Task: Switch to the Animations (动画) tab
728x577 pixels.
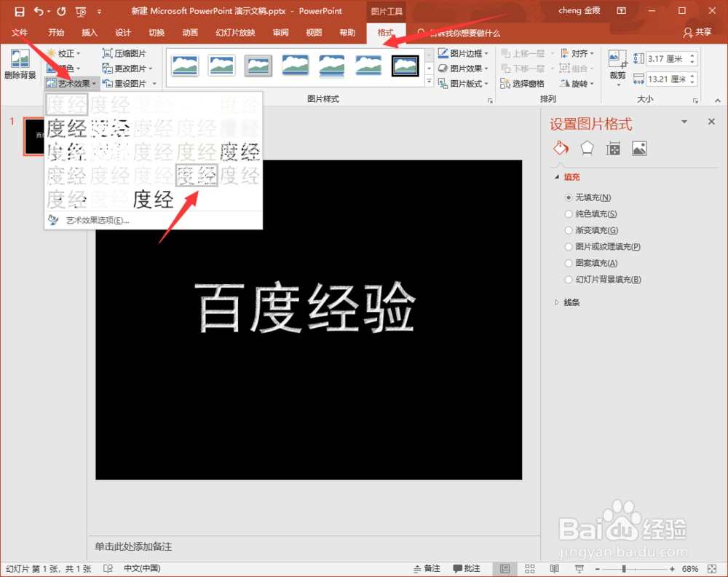Action: tap(190, 33)
